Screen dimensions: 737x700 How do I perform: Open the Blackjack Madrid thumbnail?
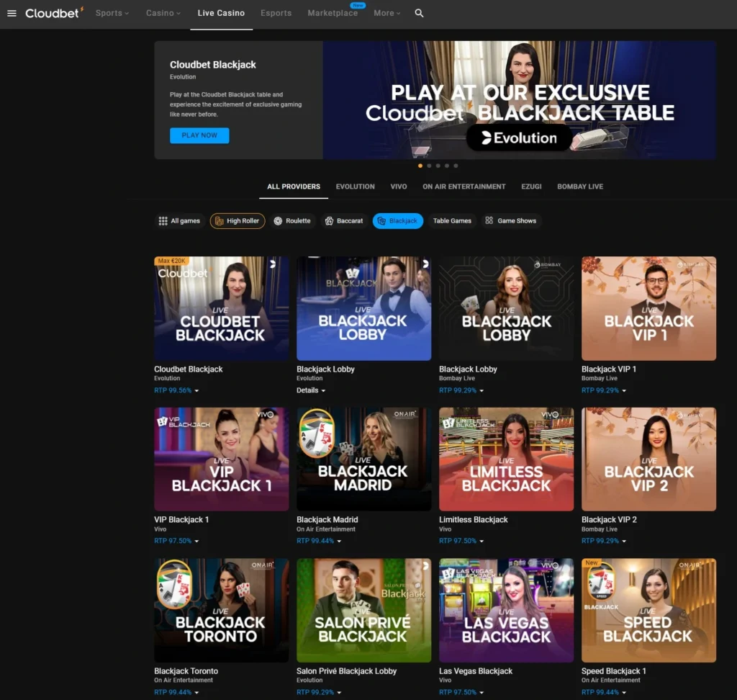coord(363,459)
